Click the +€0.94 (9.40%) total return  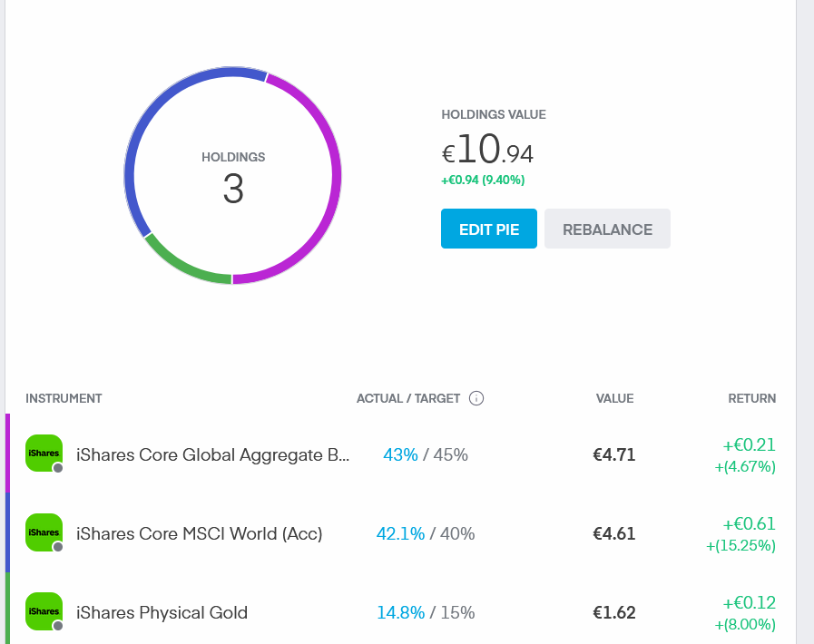(483, 181)
